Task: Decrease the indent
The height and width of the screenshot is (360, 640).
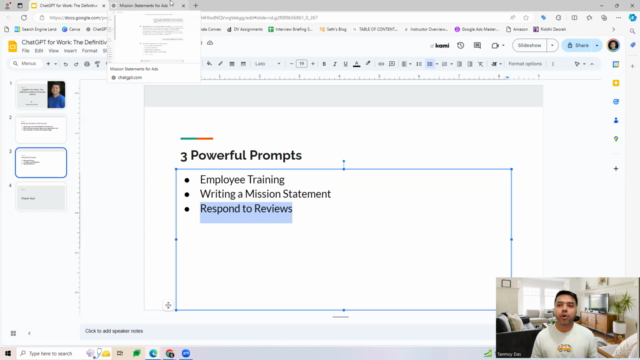Action: (x=459, y=64)
